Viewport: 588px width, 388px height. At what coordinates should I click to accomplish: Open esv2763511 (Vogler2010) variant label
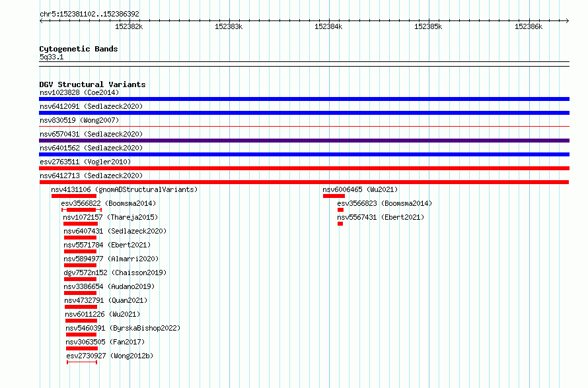tap(85, 162)
